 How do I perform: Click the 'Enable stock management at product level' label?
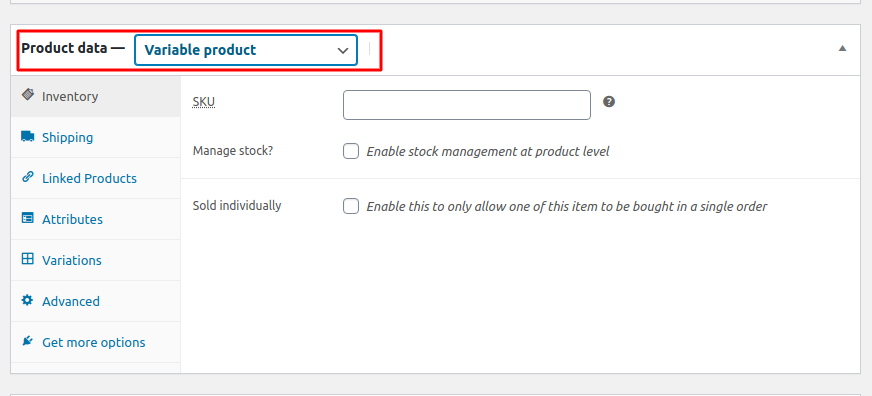(488, 151)
